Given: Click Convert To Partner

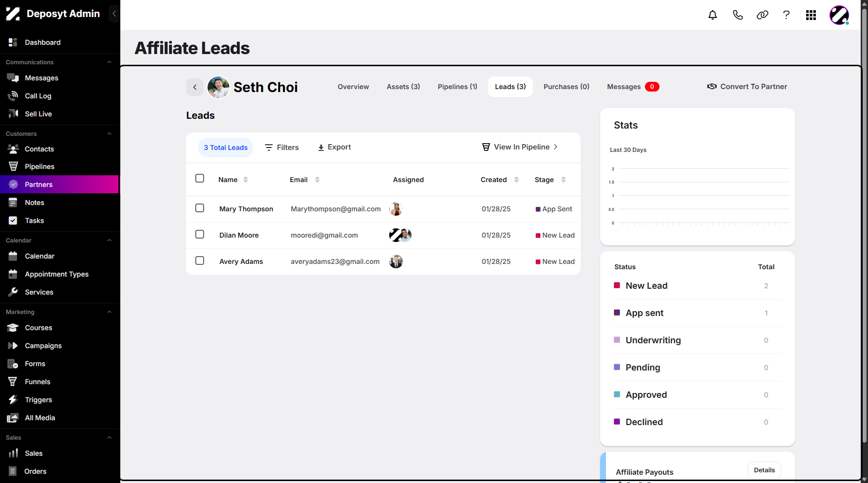Looking at the screenshot, I should (x=747, y=87).
